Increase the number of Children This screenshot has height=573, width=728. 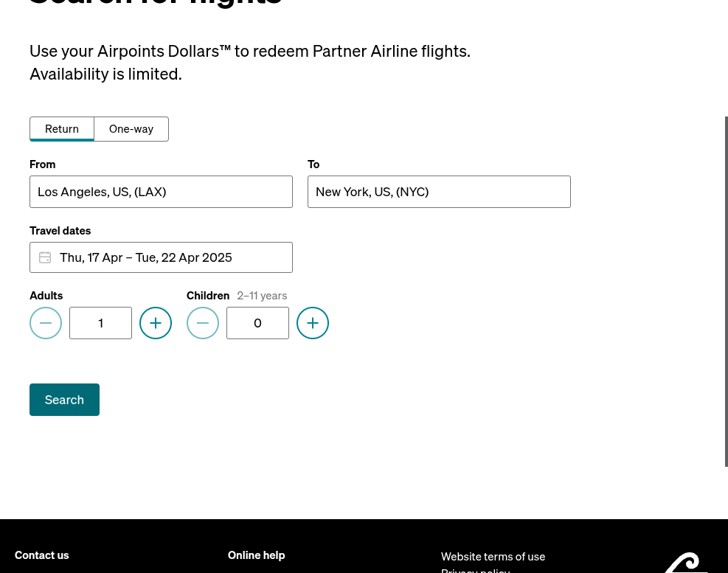(313, 323)
